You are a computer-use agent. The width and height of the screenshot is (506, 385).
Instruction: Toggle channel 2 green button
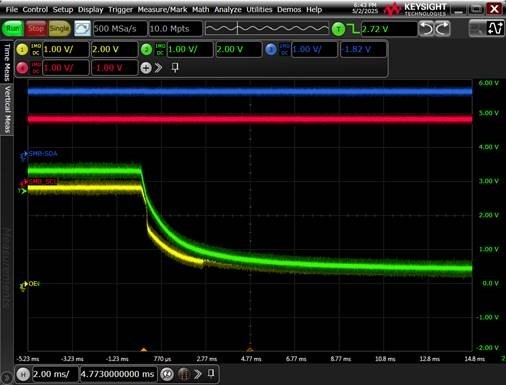146,50
